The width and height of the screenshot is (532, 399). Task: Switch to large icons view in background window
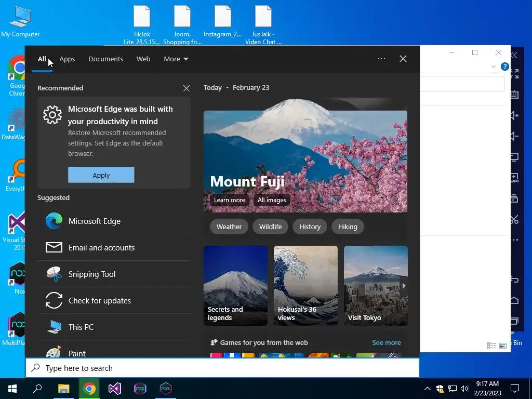pyautogui.click(x=503, y=345)
